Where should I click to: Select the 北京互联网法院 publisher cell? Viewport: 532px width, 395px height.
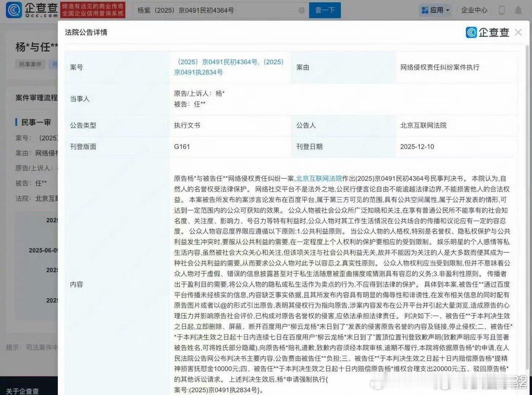click(x=423, y=125)
